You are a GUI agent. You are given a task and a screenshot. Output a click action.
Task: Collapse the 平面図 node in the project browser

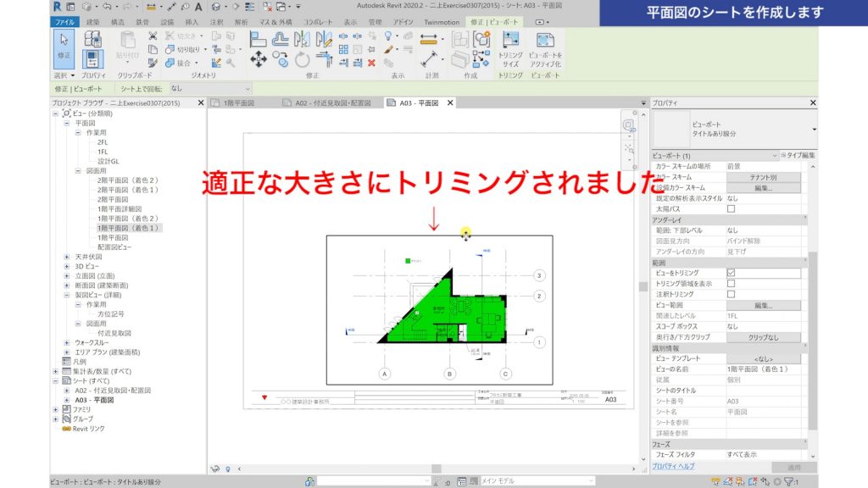click(68, 123)
